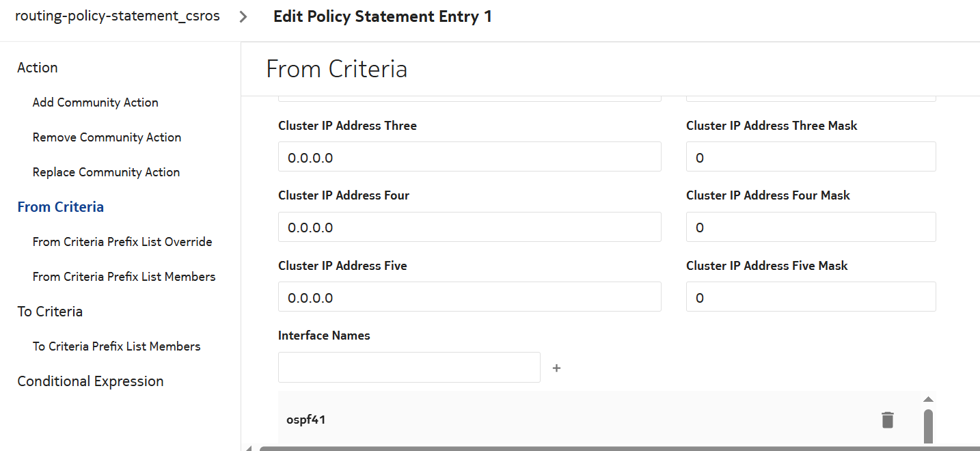Open routing-policy-statement_csros breadcrumb link
The image size is (980, 451).
tap(118, 16)
